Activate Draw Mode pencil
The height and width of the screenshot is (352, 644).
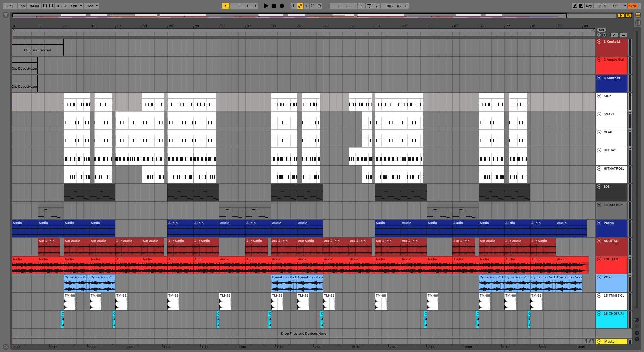575,6
